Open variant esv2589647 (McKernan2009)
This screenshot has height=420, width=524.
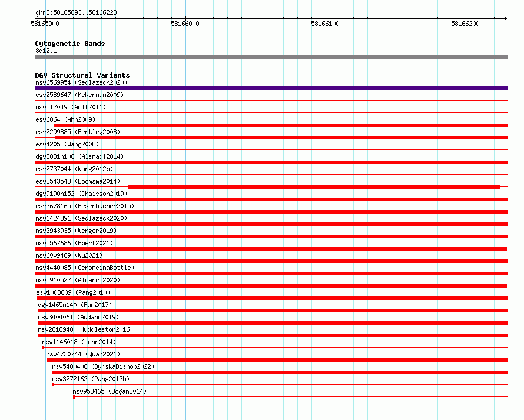pyautogui.click(x=79, y=95)
